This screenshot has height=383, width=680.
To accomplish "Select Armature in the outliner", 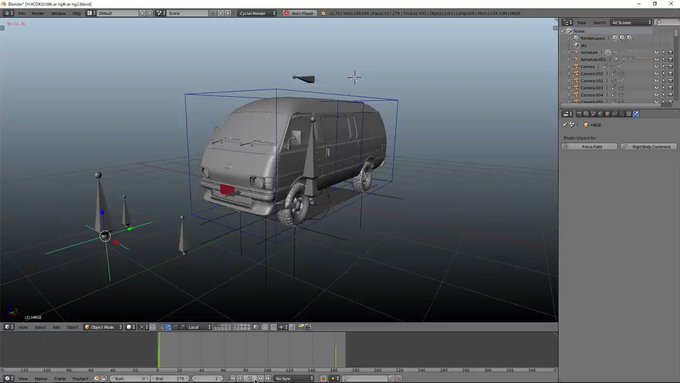I will click(589, 52).
